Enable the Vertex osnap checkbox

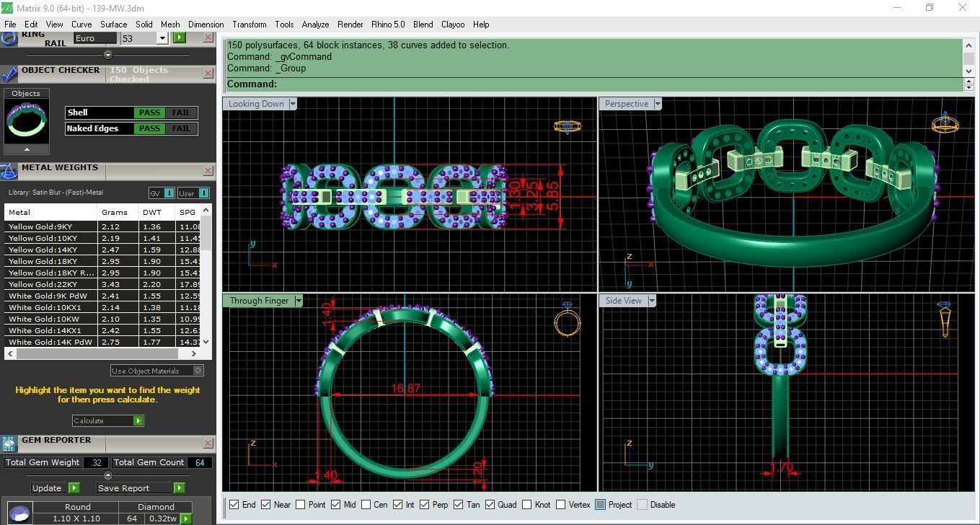[x=560, y=505]
